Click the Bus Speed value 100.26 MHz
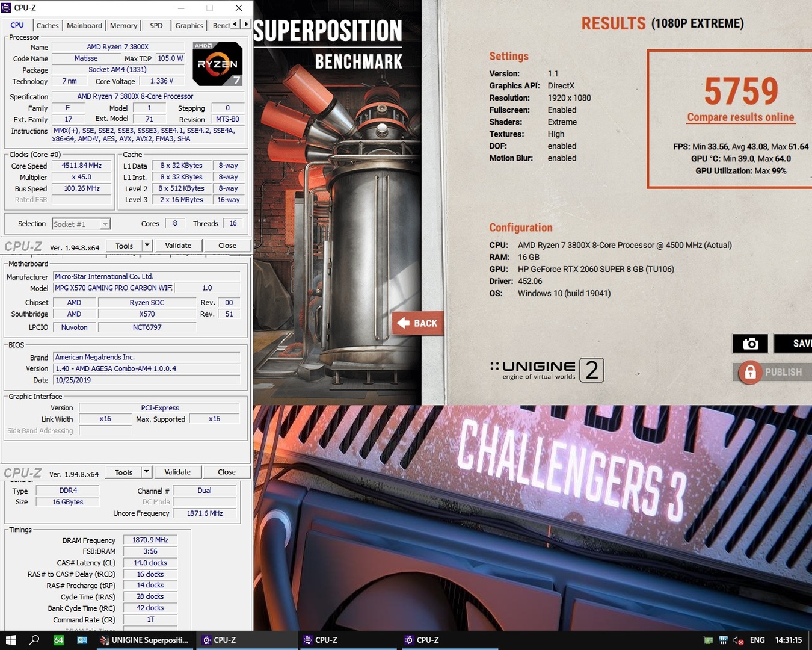The image size is (812, 650). (x=82, y=188)
